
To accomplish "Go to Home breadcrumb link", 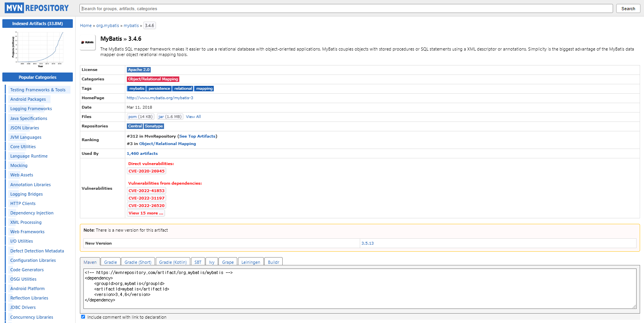I will pos(86,25).
